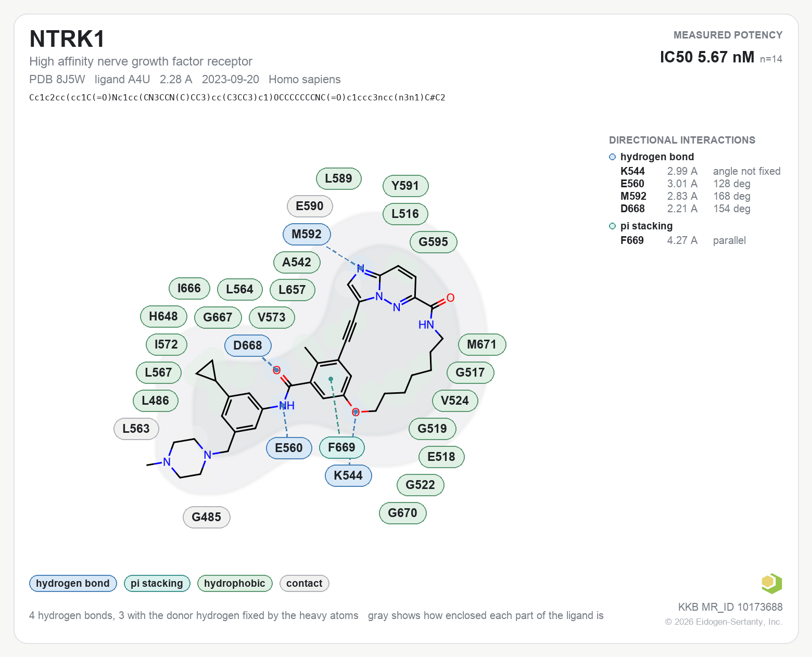Click residue label G670

402,513
